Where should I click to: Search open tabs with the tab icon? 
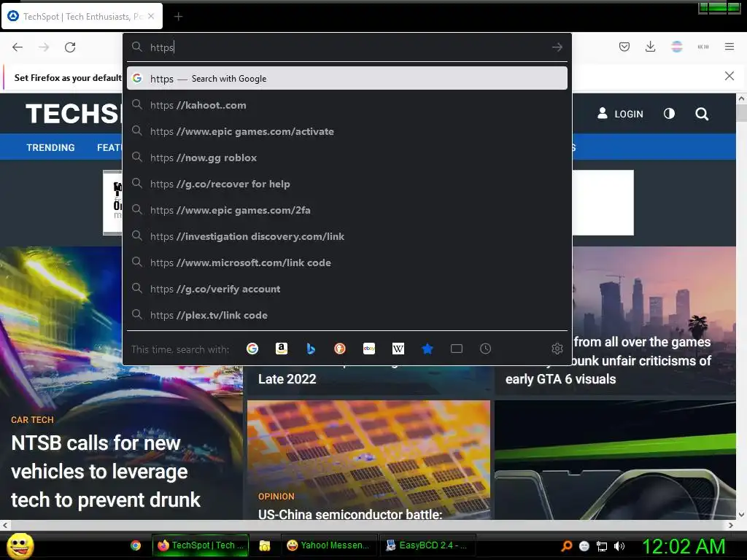click(457, 349)
